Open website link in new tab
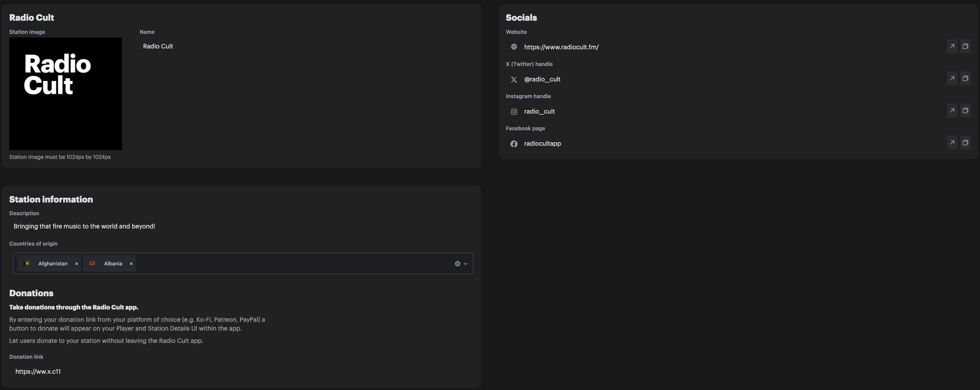 tap(952, 46)
